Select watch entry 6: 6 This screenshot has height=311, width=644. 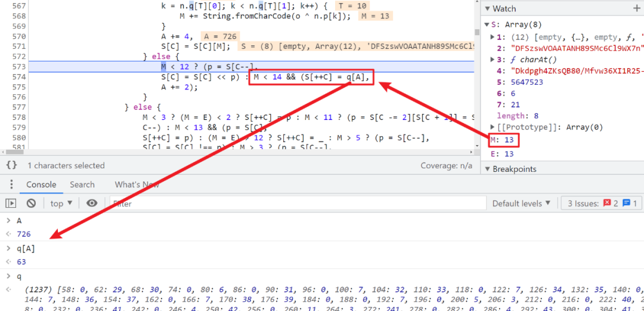click(505, 94)
